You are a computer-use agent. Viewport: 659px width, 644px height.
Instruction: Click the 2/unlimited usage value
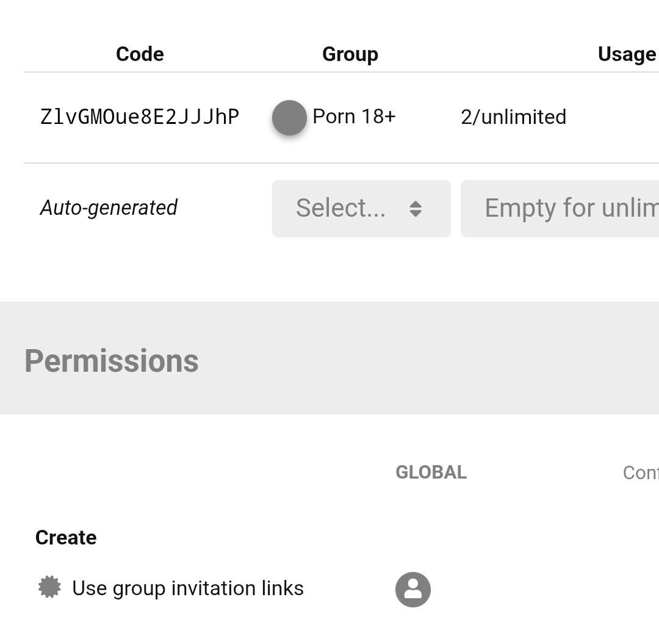(x=514, y=117)
